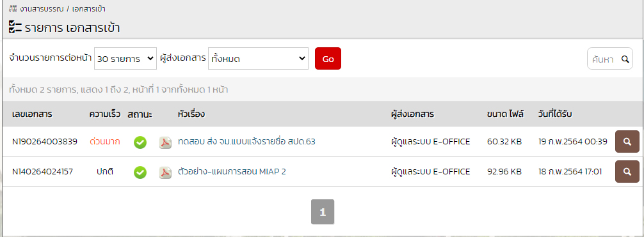Open view icon for document N190264003839
This screenshot has width=644, height=237.
coord(627,141)
